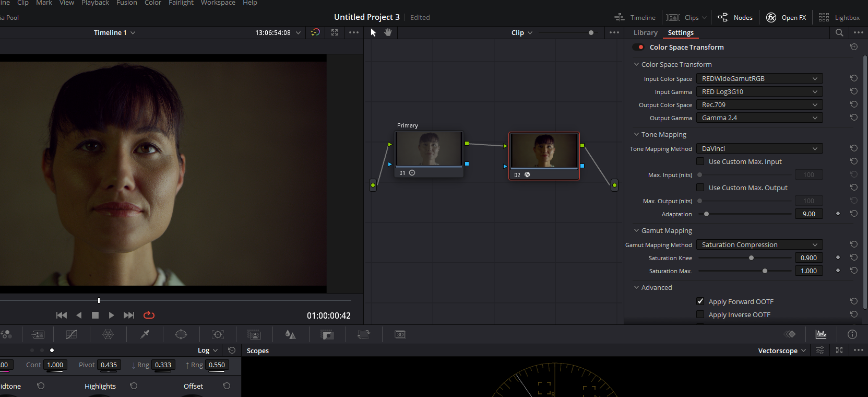868x397 pixels.
Task: Collapse the Advanced section
Action: point(636,287)
